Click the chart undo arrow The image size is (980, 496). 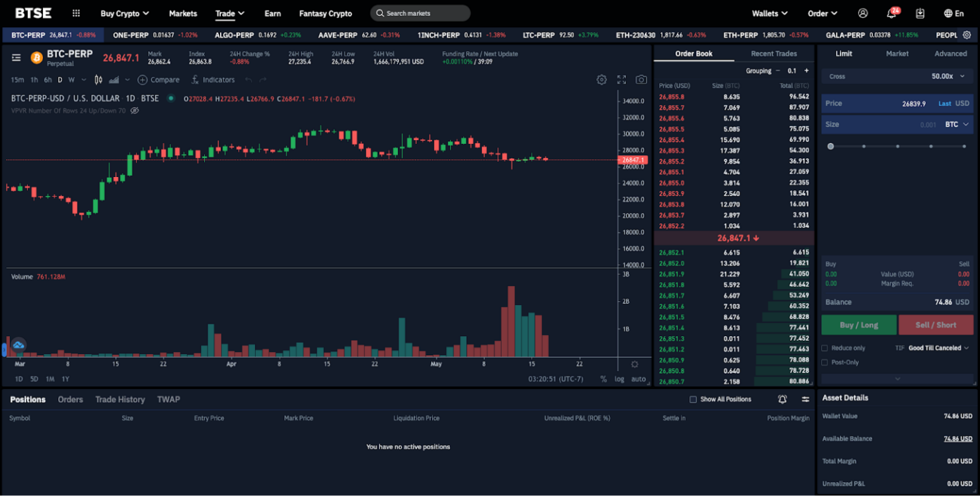pyautogui.click(x=248, y=80)
